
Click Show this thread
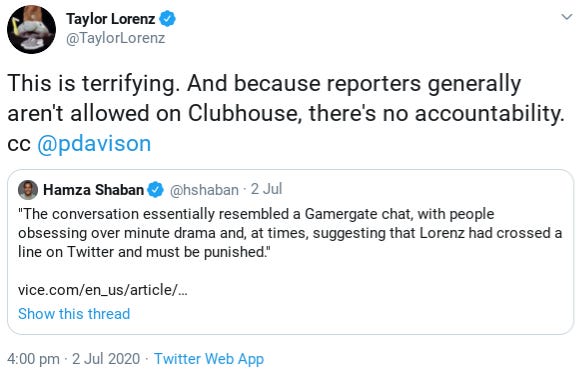click(x=74, y=314)
